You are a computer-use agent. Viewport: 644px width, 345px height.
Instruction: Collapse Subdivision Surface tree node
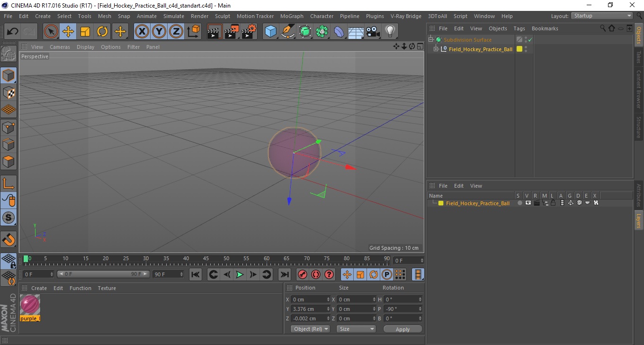click(x=431, y=40)
